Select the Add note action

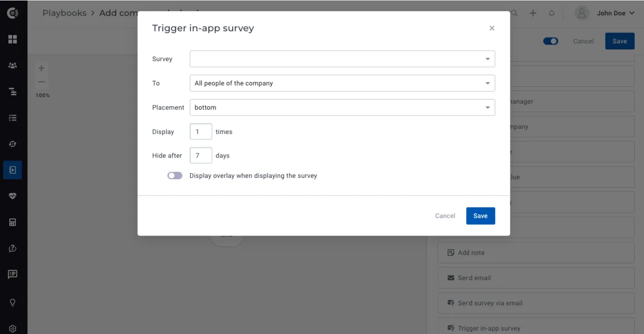click(536, 253)
